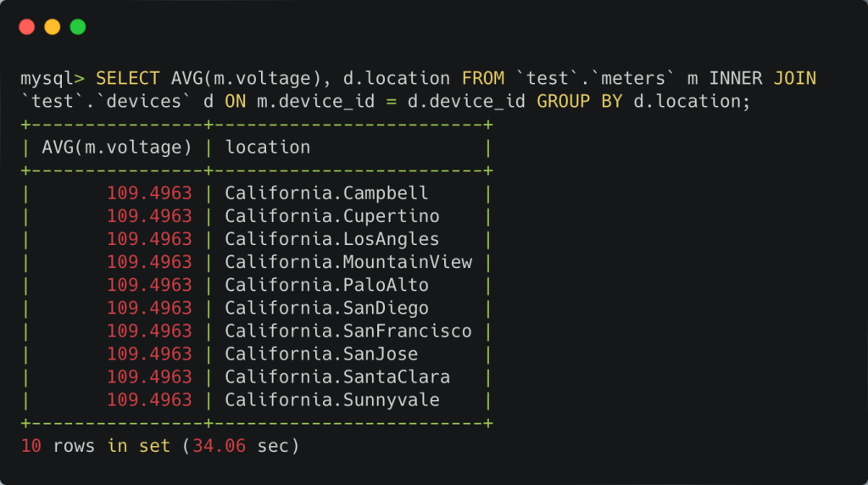Click the SELECT keyword in the query
Screen dimensions: 868x485
(127, 79)
